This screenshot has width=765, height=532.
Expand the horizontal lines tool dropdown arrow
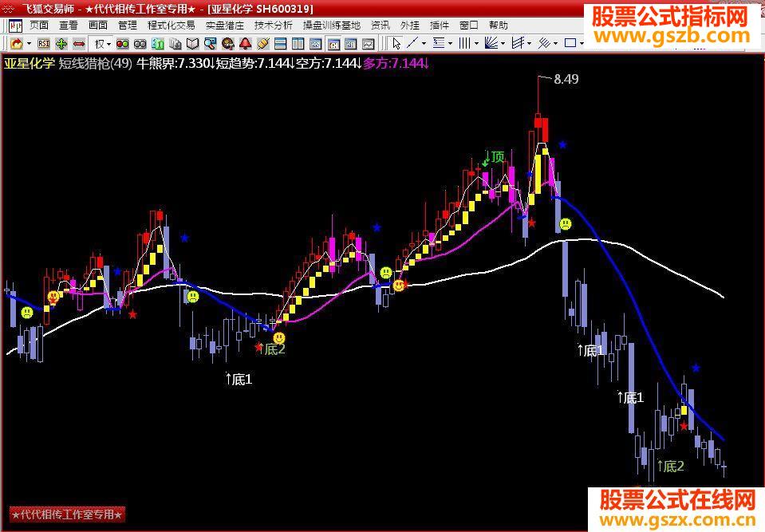pyautogui.click(x=450, y=44)
